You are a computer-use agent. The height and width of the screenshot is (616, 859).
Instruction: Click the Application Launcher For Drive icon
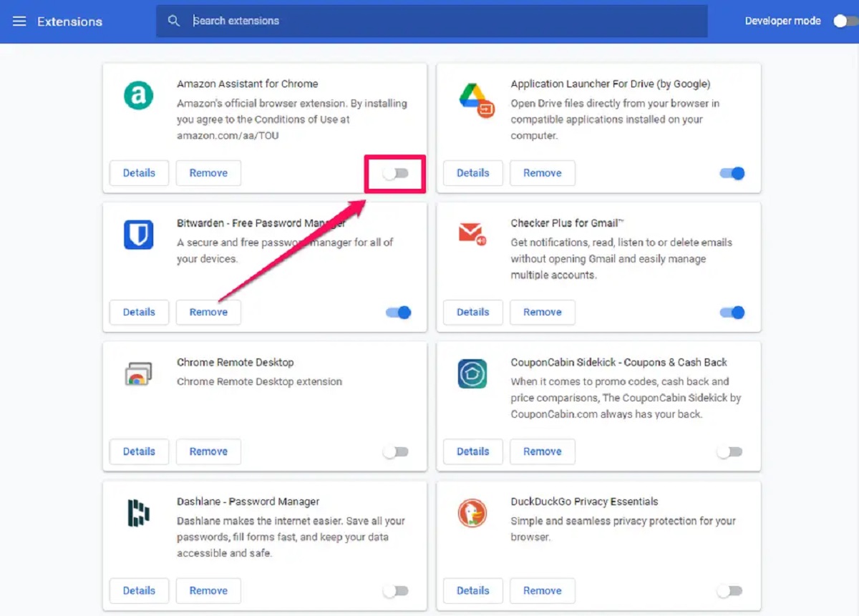(x=476, y=99)
